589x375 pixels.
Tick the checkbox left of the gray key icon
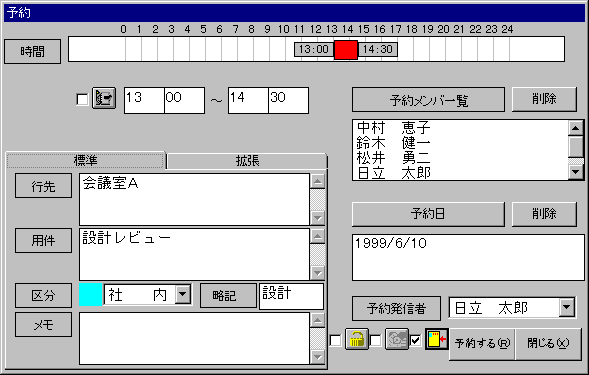376,341
